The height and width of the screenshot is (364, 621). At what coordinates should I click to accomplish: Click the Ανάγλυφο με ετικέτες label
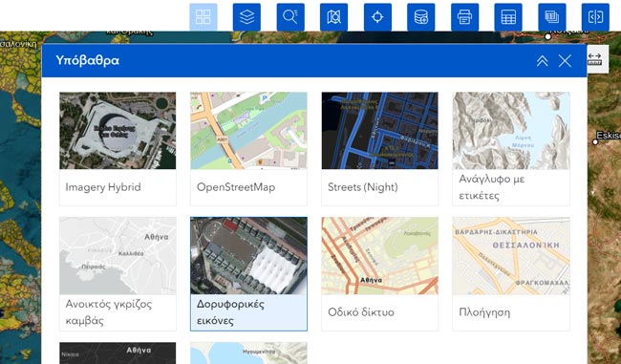pos(491,187)
